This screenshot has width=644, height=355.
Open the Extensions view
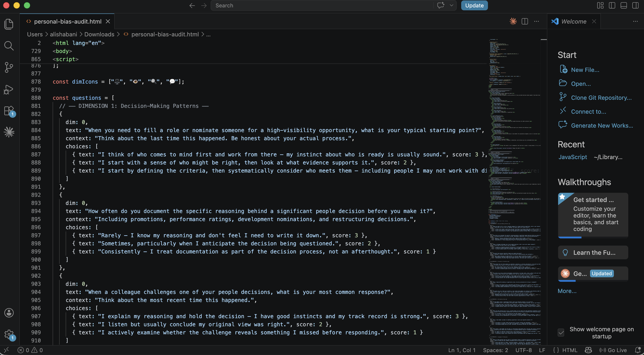9,111
